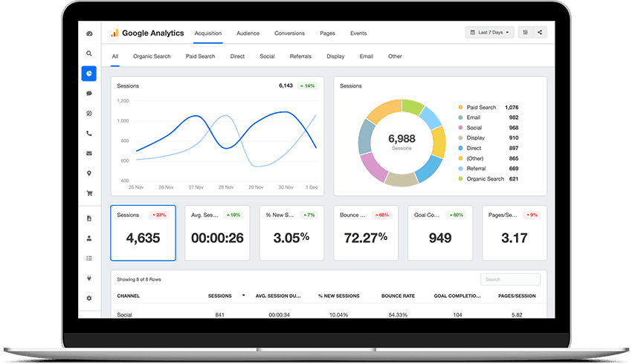Viewport: 632px width, 364px height.
Task: Expand the Last 7 Days date dropdown
Action: [489, 33]
